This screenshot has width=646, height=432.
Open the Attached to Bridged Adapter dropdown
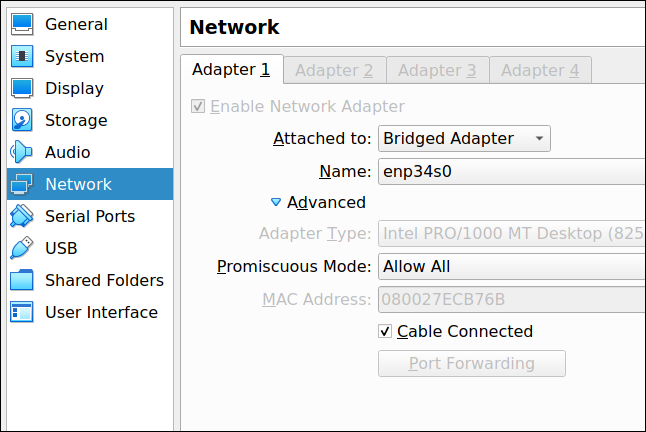pyautogui.click(x=464, y=138)
